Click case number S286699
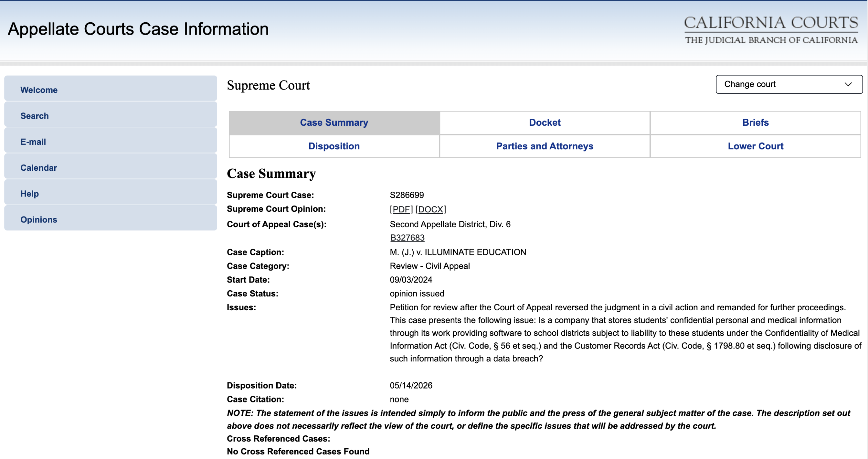The height and width of the screenshot is (459, 868). [x=407, y=195]
